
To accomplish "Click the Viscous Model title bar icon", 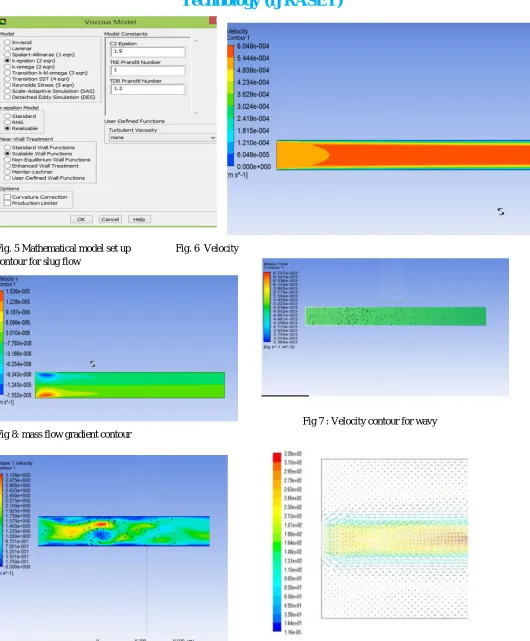I will click(x=2, y=22).
